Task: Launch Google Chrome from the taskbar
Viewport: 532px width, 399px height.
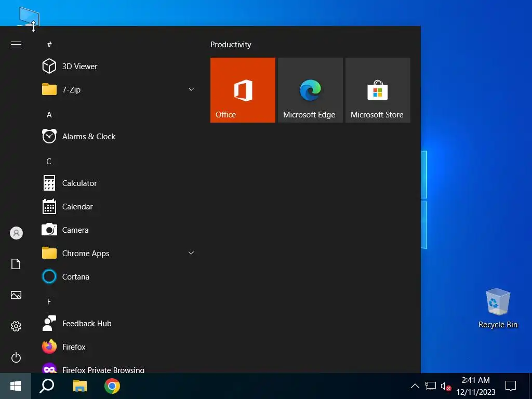Action: [x=112, y=386]
